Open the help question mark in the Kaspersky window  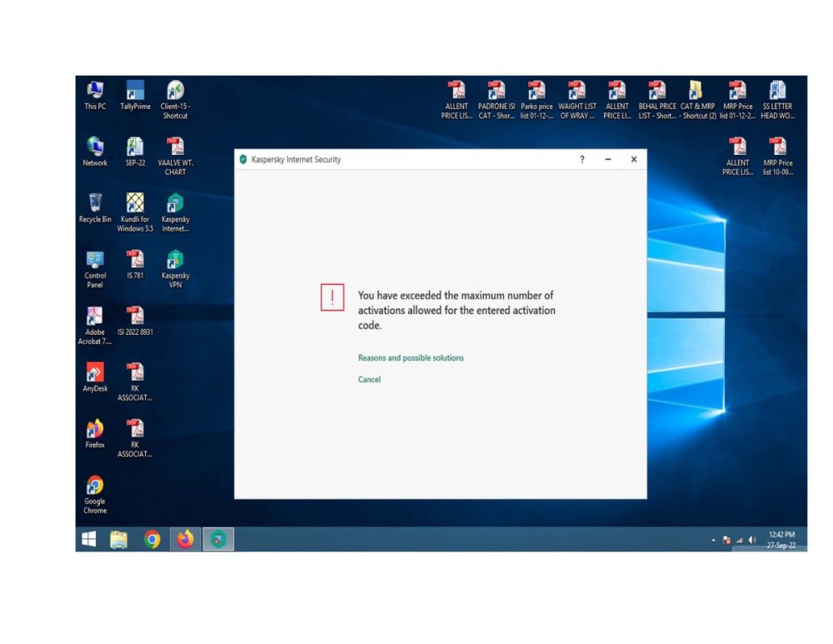(x=581, y=159)
